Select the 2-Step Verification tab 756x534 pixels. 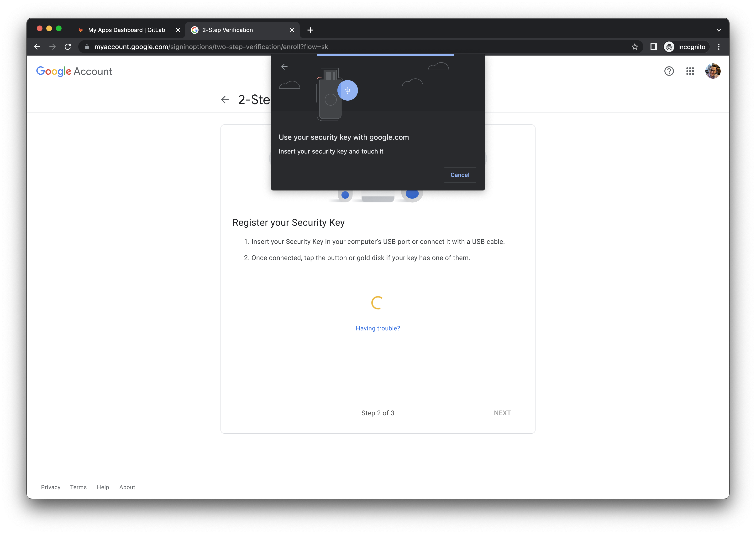tap(227, 30)
